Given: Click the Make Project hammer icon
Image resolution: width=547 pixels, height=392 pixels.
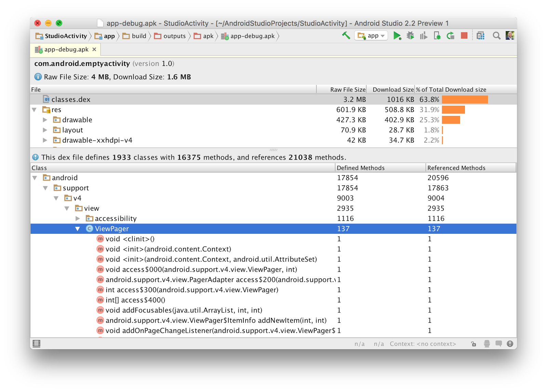Looking at the screenshot, I should coord(345,35).
